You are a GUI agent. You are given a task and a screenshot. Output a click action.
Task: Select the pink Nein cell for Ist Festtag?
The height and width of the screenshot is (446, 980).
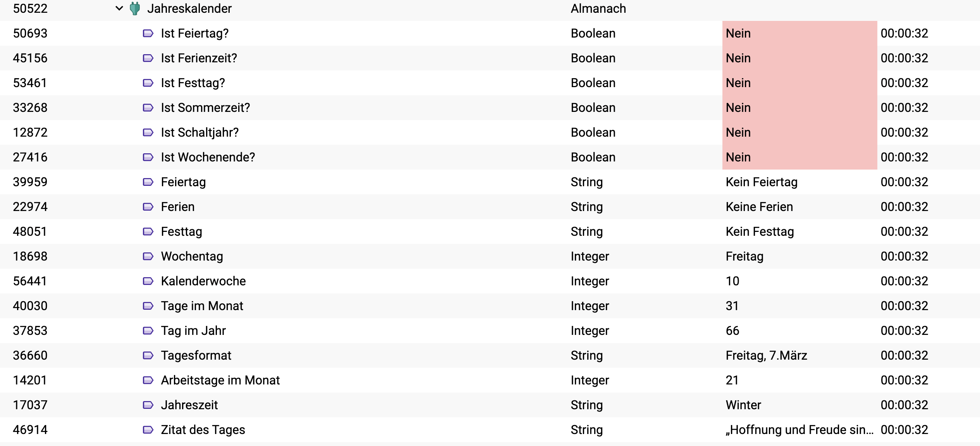click(x=799, y=83)
